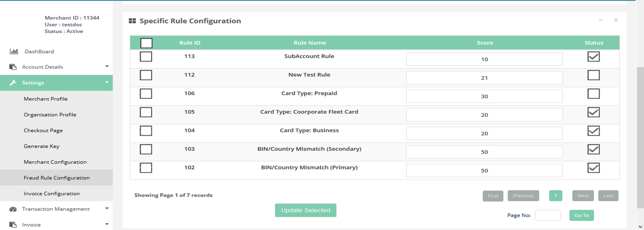Click the Go To page button

click(x=581, y=215)
